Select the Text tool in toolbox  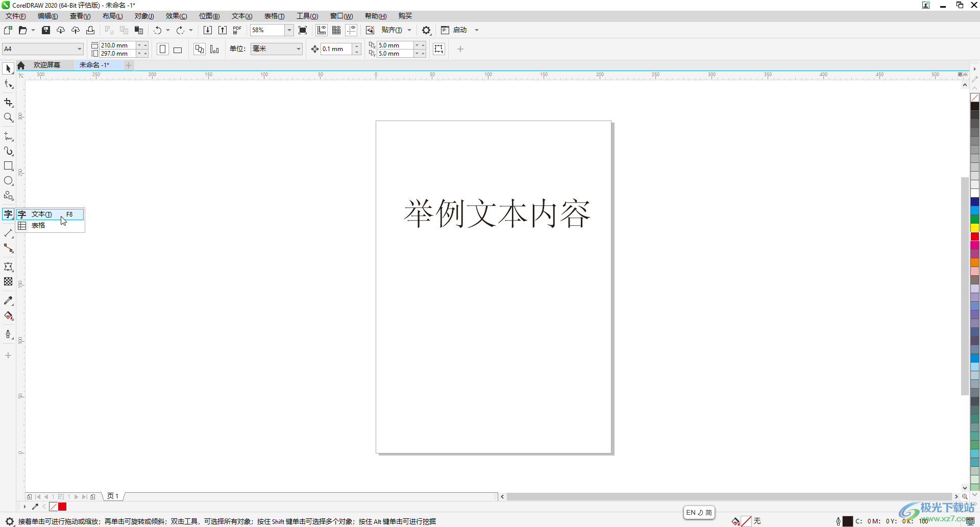pyautogui.click(x=8, y=214)
